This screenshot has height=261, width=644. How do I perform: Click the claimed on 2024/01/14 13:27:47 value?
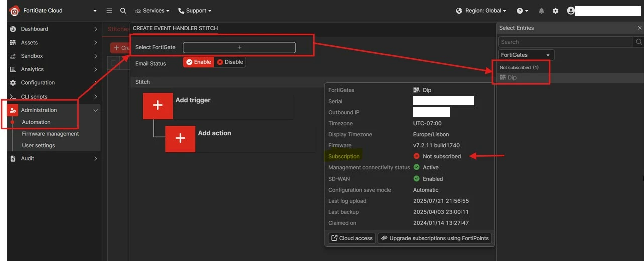441,223
